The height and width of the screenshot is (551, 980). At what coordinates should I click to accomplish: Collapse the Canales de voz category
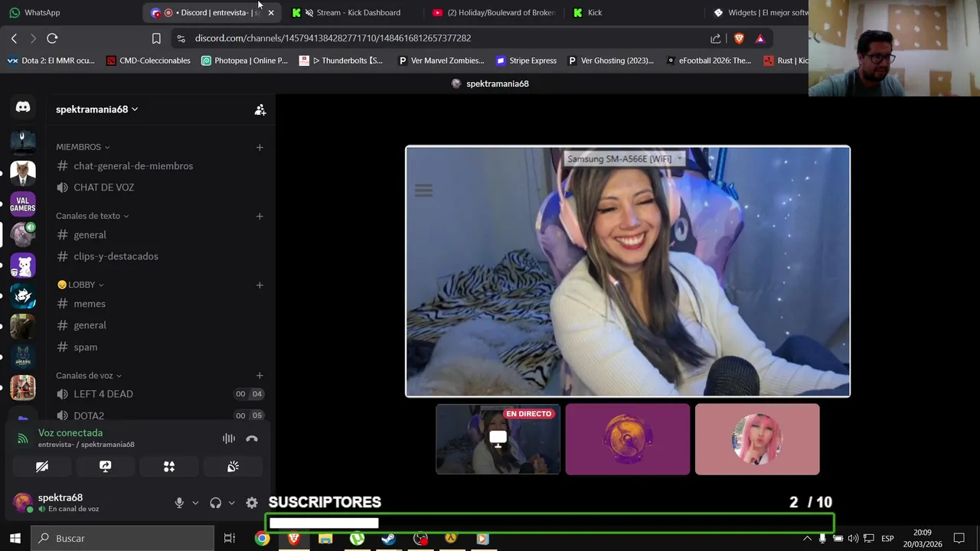[89, 376]
